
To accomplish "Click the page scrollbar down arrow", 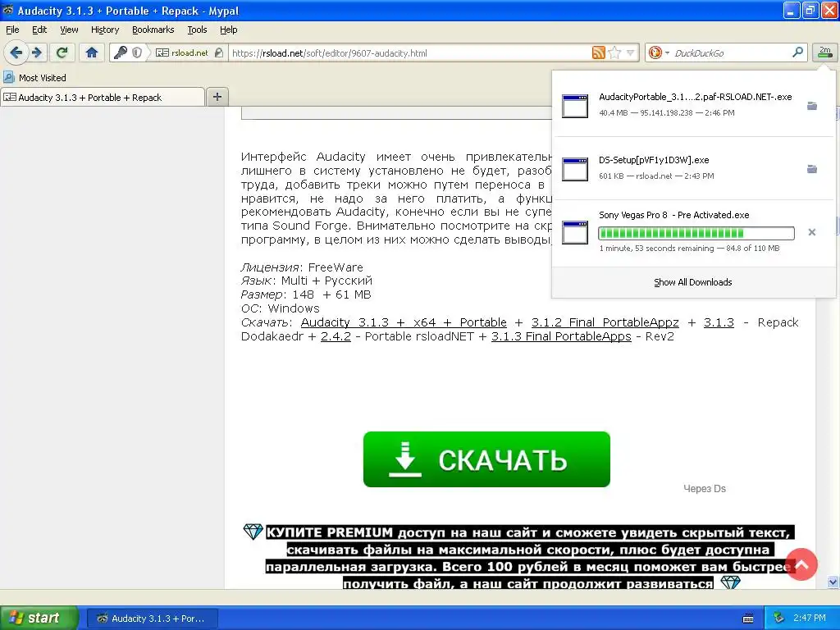I will pos(833,582).
